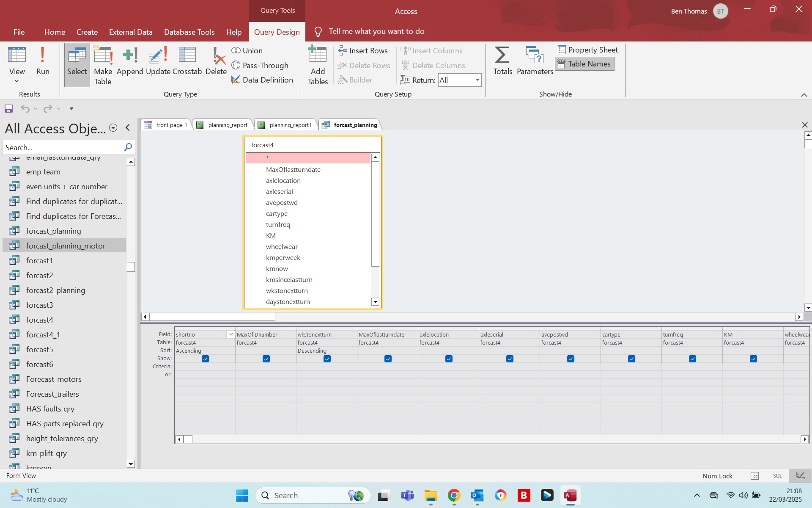Click the navigation pane scrollbar thumb
The width and height of the screenshot is (812, 508).
click(131, 267)
